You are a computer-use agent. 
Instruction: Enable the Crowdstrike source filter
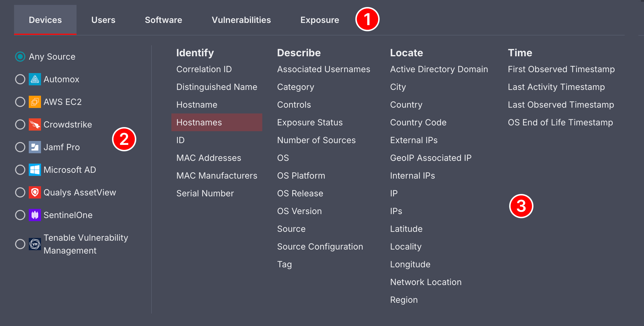[x=20, y=124]
